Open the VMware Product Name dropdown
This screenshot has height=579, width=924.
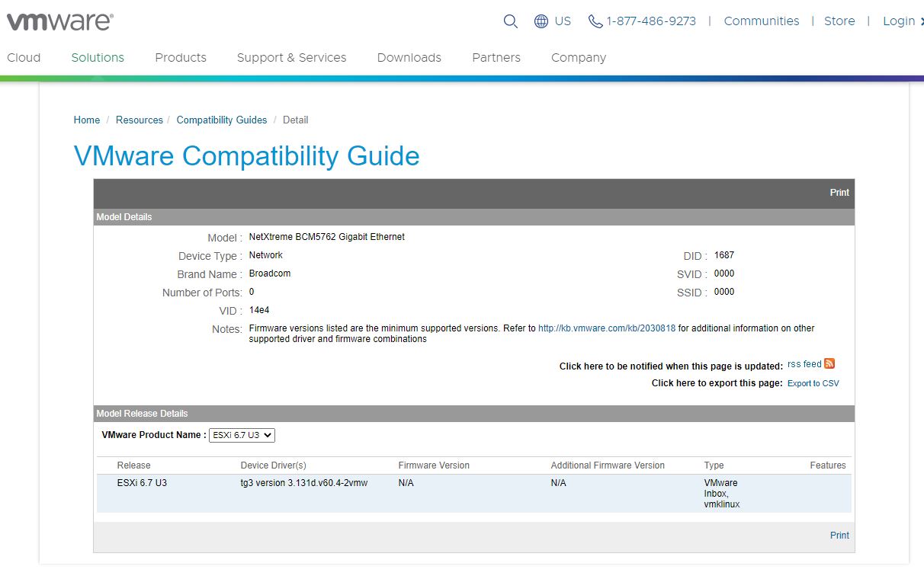[242, 435]
